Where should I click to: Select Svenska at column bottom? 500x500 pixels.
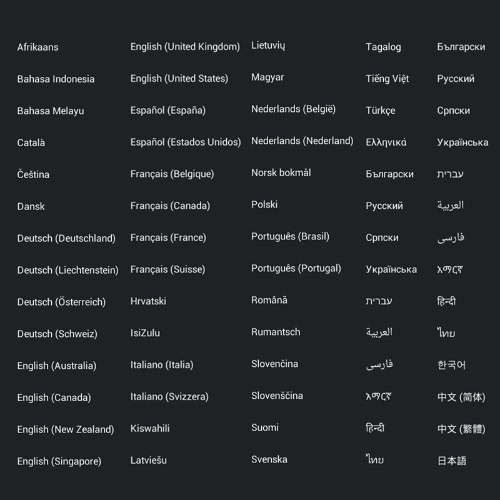point(269,459)
